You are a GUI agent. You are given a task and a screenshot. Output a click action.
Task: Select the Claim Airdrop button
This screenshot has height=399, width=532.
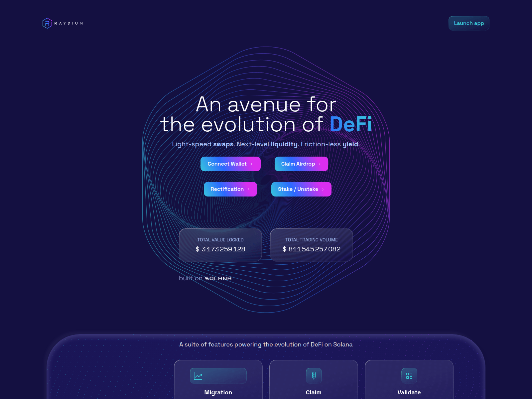coord(301,164)
